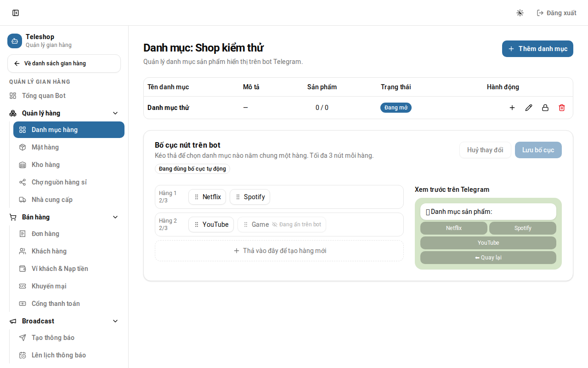Edit Danh mục thử with pencil icon

(x=529, y=108)
